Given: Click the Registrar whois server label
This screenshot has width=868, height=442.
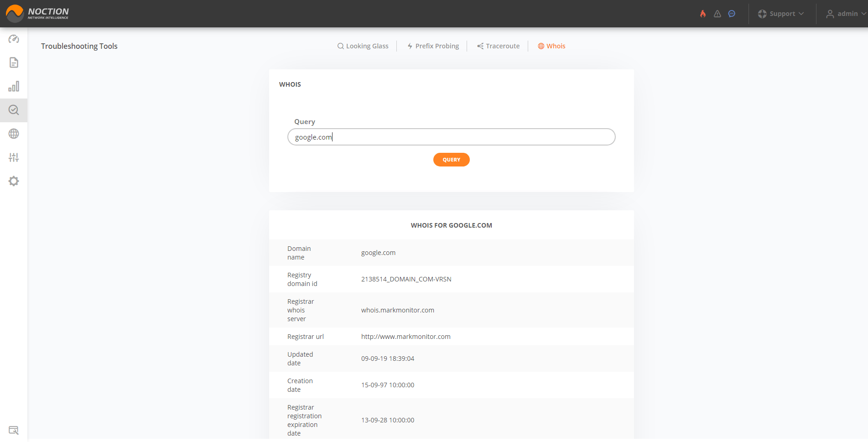Looking at the screenshot, I should [301, 310].
